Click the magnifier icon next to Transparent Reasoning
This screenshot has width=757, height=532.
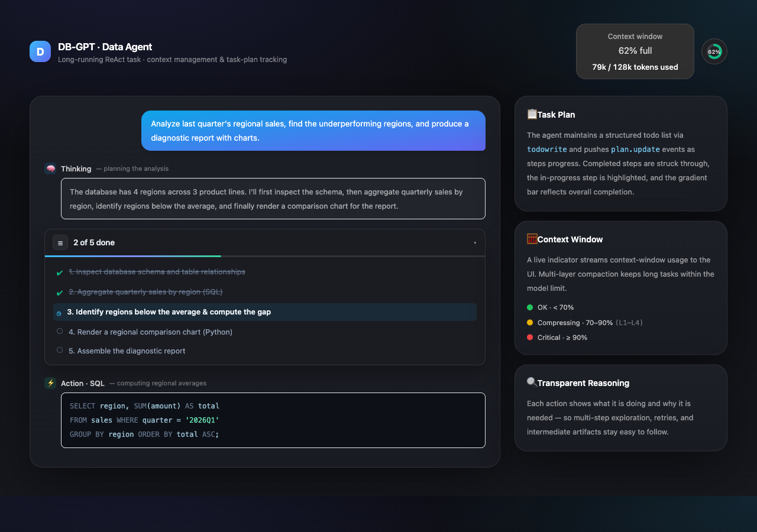(532, 382)
